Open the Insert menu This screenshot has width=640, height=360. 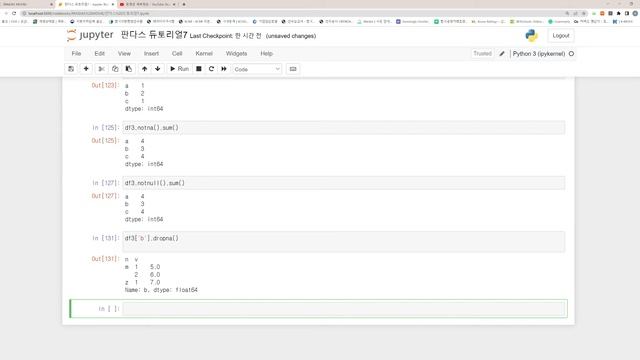[x=151, y=53]
